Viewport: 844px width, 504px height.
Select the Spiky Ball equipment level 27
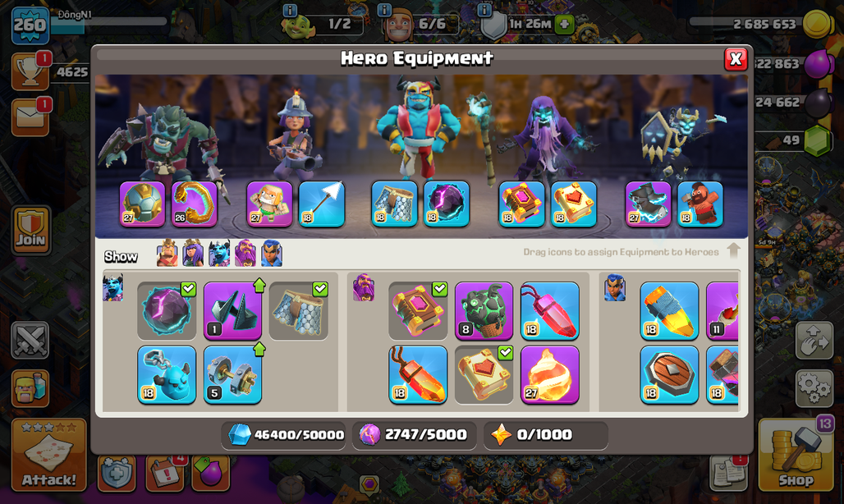[x=142, y=204]
